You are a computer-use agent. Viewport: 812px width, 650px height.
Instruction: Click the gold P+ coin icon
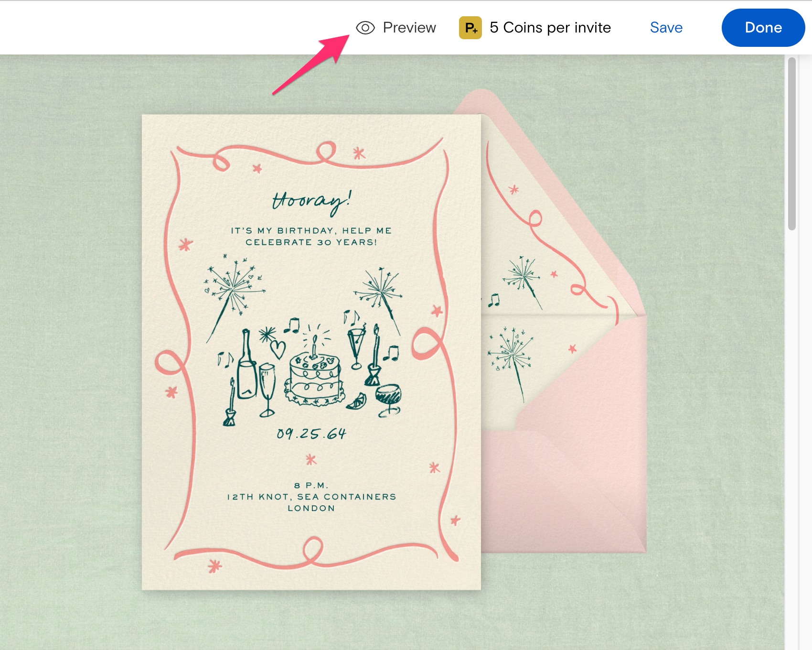(x=470, y=28)
